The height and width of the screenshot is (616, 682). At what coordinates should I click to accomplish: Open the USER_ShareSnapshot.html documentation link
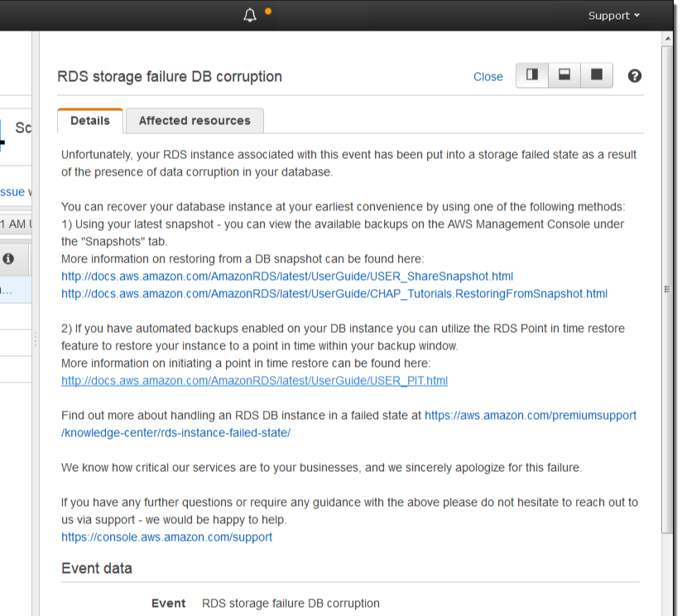click(287, 277)
